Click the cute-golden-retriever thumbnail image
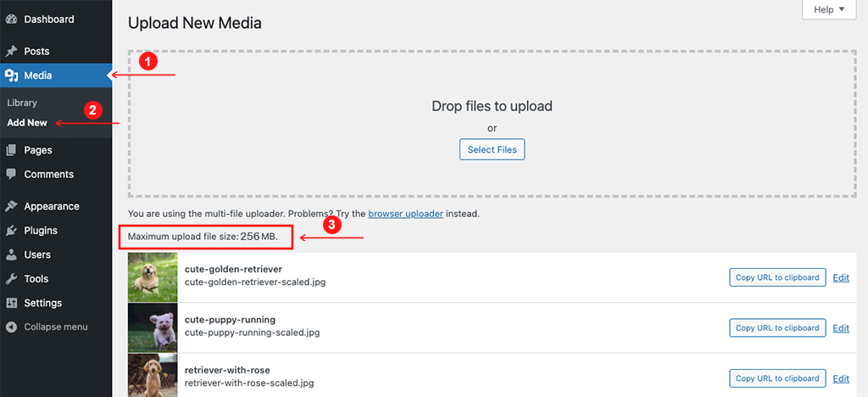868x397 pixels. pyautogui.click(x=153, y=277)
